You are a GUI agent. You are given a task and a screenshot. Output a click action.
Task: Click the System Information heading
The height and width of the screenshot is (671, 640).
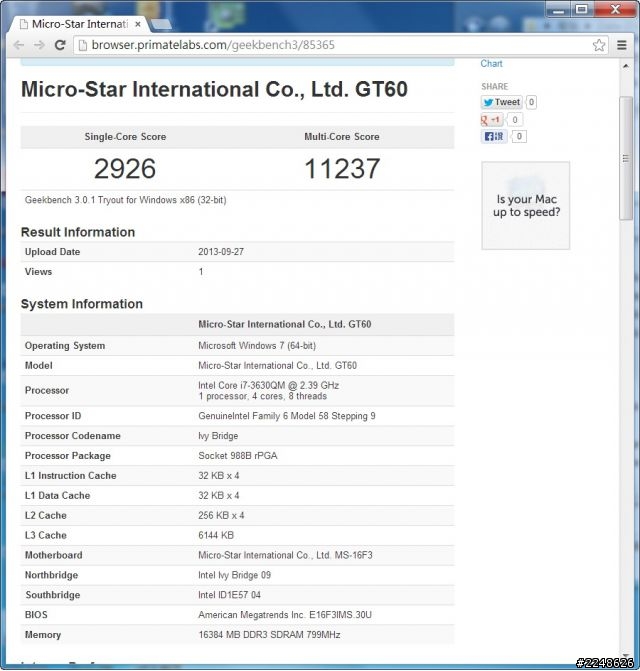tap(82, 304)
